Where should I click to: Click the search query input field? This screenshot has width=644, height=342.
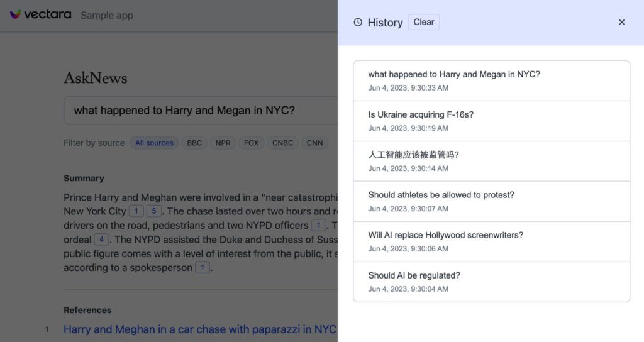point(201,111)
